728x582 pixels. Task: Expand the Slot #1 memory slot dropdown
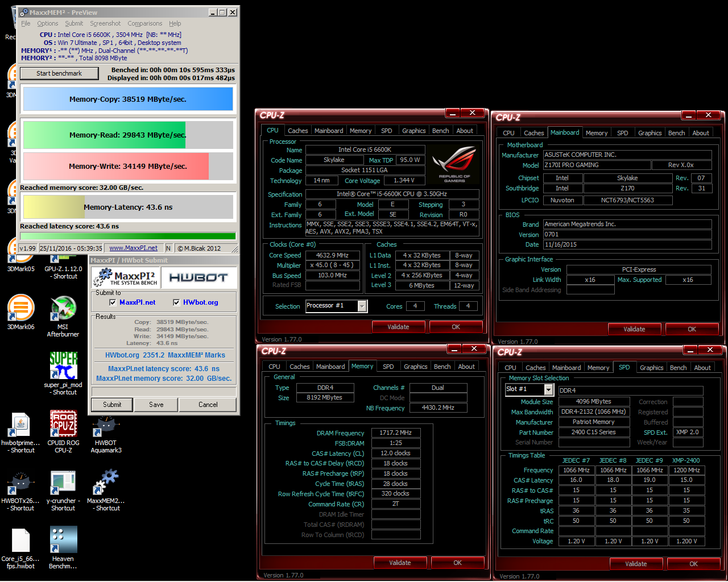[x=549, y=389]
